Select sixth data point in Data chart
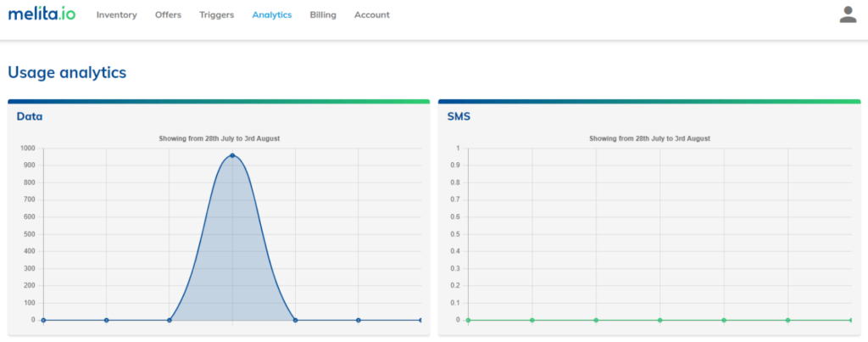Screen dimensions: 868x342 (x=359, y=320)
